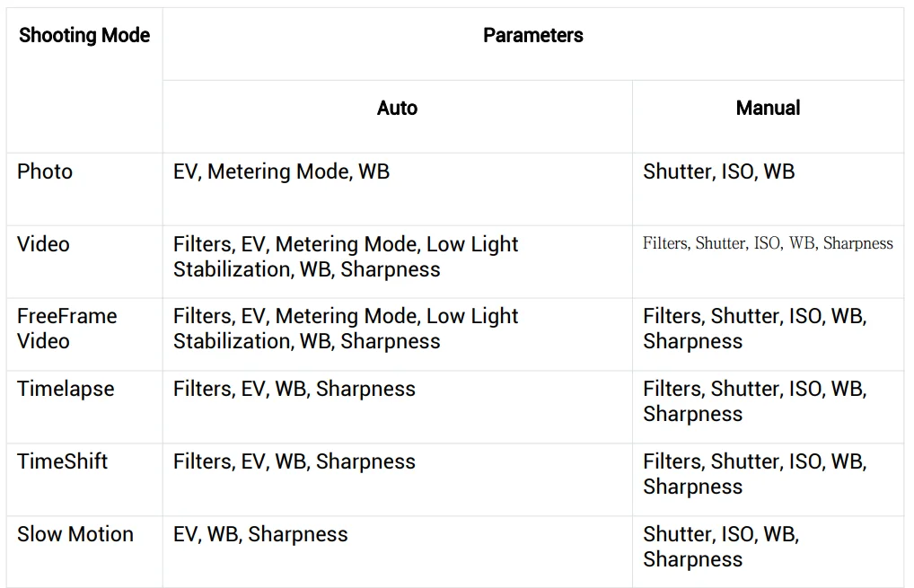This screenshot has height=588, width=914.
Task: Select Timelapse's Manual parameters cell
Action: point(754,401)
